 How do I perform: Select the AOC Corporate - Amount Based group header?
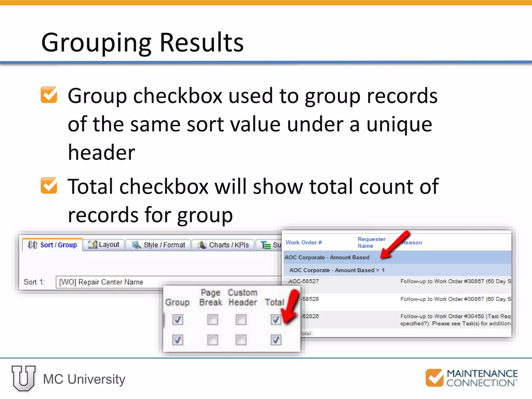point(397,257)
